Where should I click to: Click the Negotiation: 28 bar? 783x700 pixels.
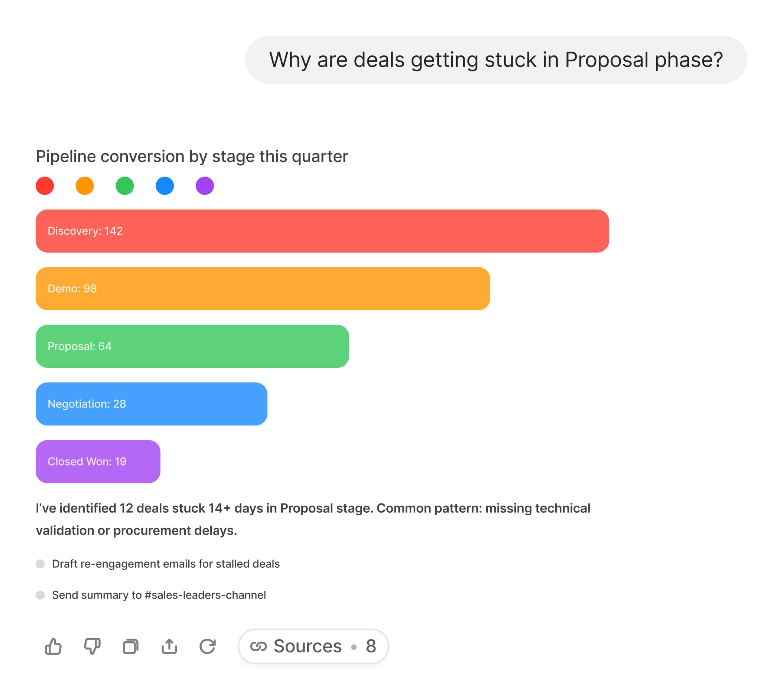(151, 404)
